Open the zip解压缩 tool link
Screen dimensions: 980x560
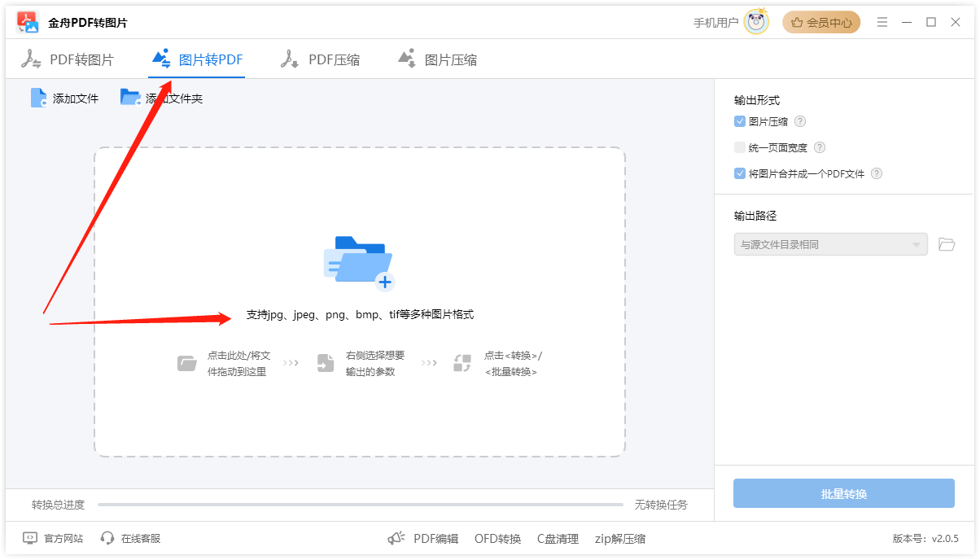click(x=621, y=538)
